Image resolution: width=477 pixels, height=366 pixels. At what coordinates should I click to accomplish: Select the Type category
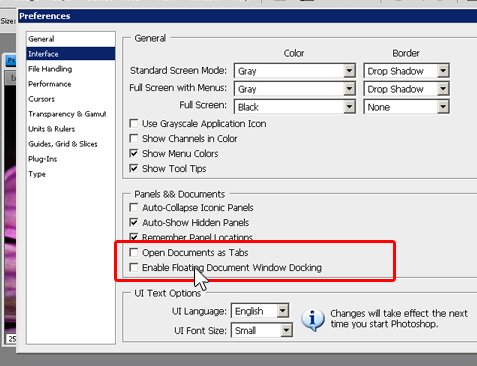71,174
